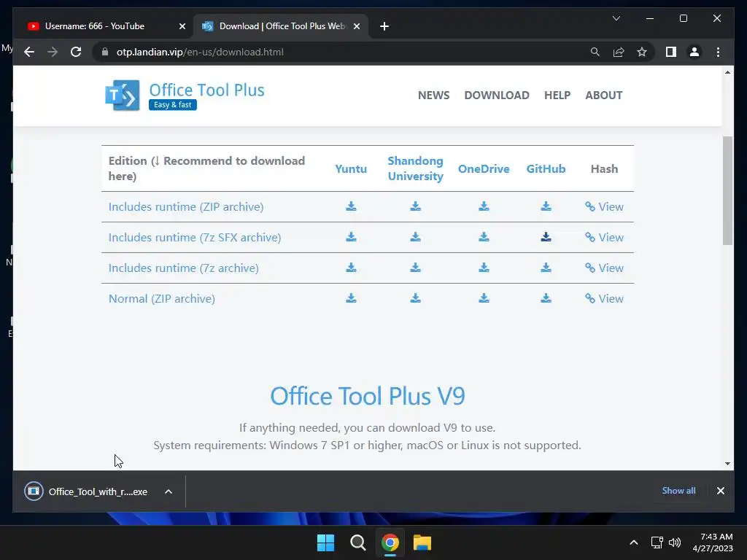Open network settings from system tray

tap(657, 542)
